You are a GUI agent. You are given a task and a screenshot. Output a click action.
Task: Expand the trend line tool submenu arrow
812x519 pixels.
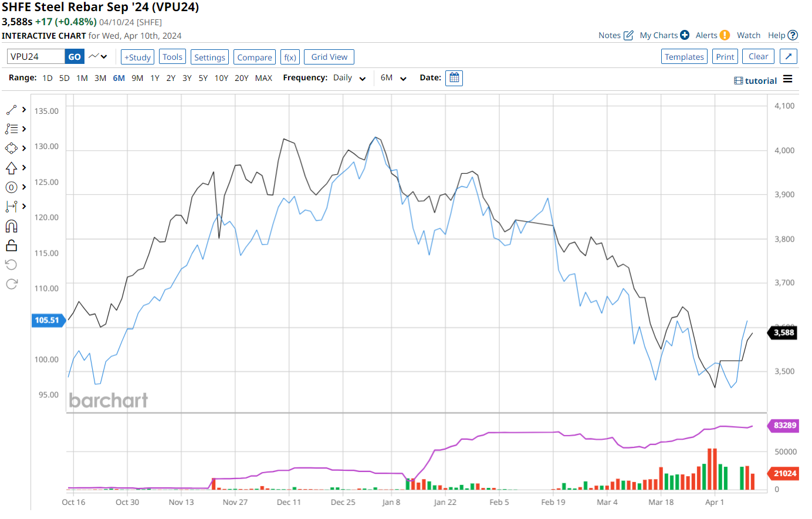(x=24, y=110)
